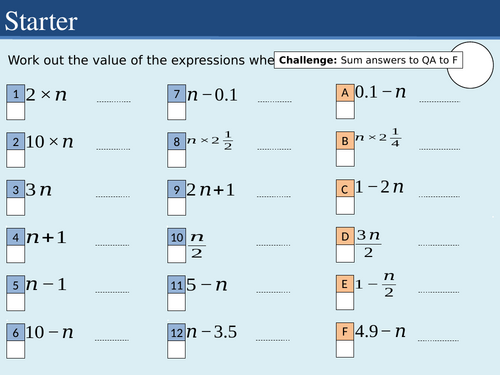Click the blue question 7 label box
500x375 pixels.
pos(177,94)
